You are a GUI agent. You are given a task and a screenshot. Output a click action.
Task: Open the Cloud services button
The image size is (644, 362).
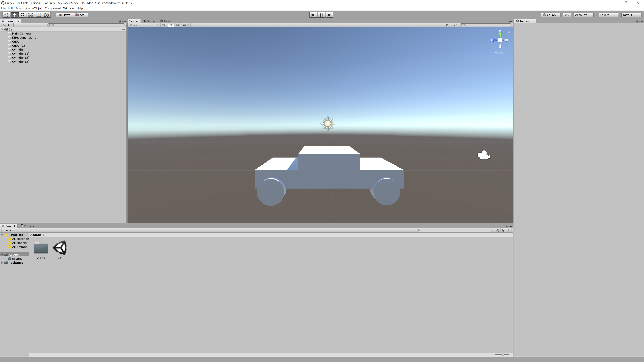coord(567,15)
